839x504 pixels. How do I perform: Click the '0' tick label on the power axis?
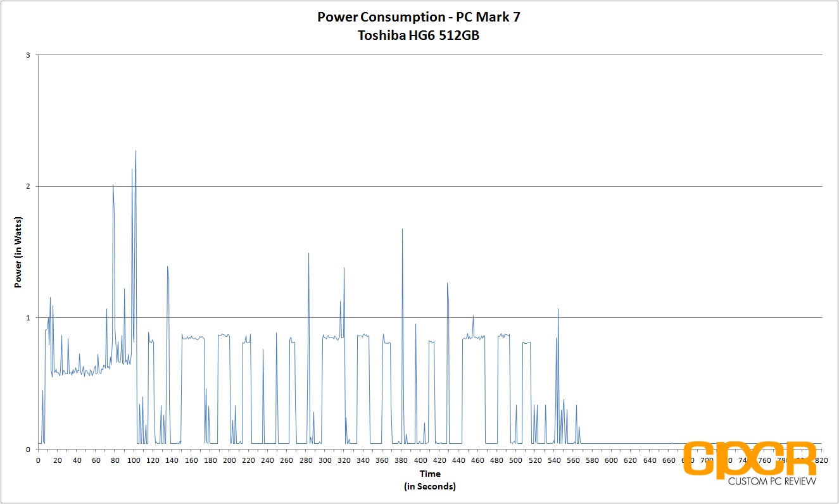pyautogui.click(x=28, y=449)
